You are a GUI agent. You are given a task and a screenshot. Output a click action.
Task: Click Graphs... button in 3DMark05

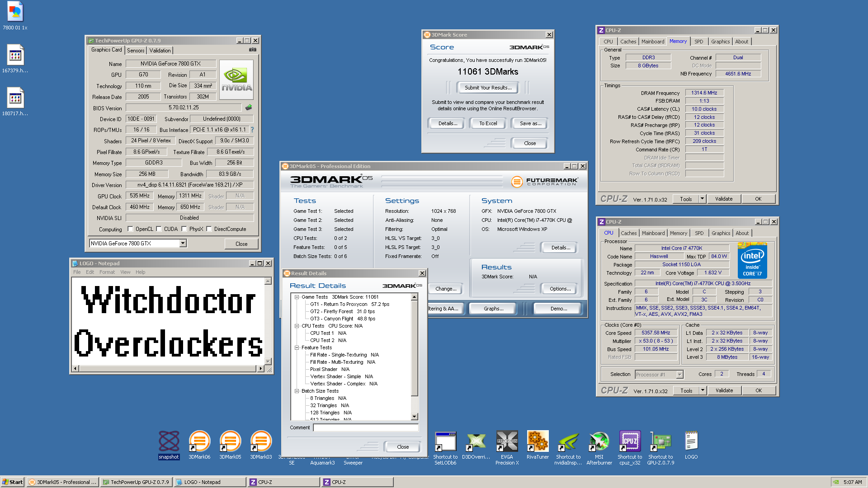click(493, 309)
